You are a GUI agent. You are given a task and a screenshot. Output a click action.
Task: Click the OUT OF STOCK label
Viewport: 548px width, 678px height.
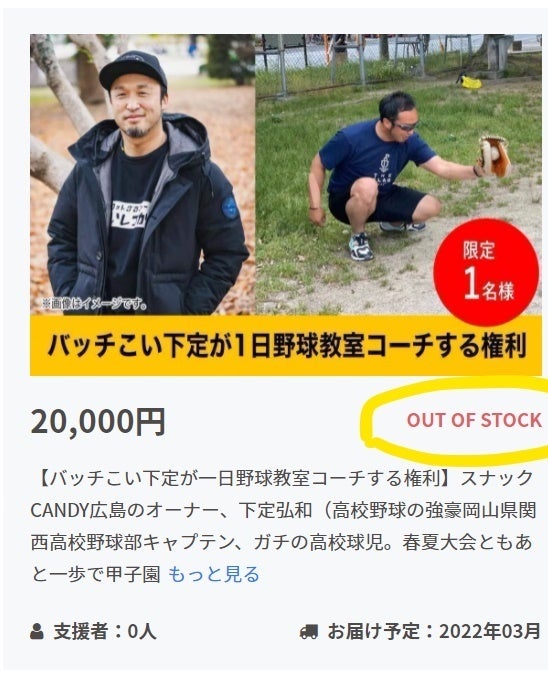pyautogui.click(x=474, y=420)
